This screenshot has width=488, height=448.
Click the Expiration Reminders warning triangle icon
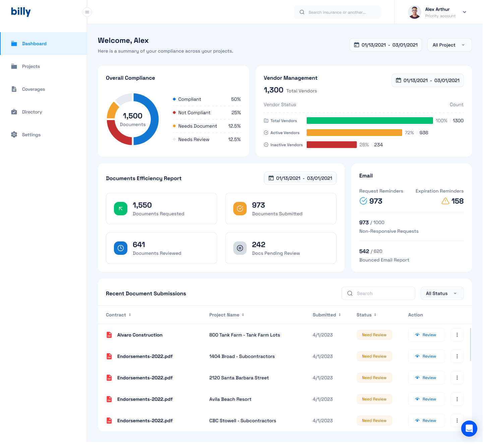point(445,201)
